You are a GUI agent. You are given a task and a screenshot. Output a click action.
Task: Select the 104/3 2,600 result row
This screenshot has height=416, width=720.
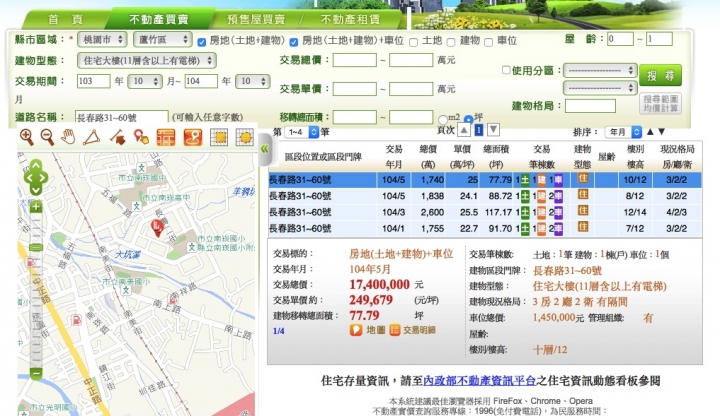pos(485,212)
